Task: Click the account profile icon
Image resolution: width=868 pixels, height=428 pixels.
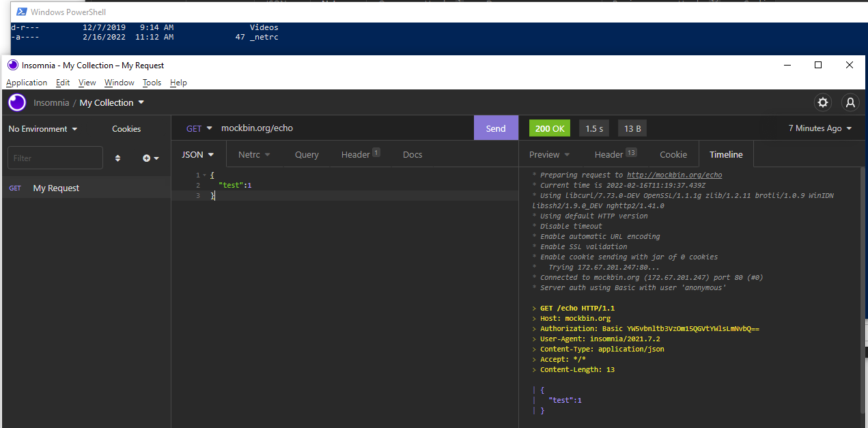Action: (x=850, y=102)
